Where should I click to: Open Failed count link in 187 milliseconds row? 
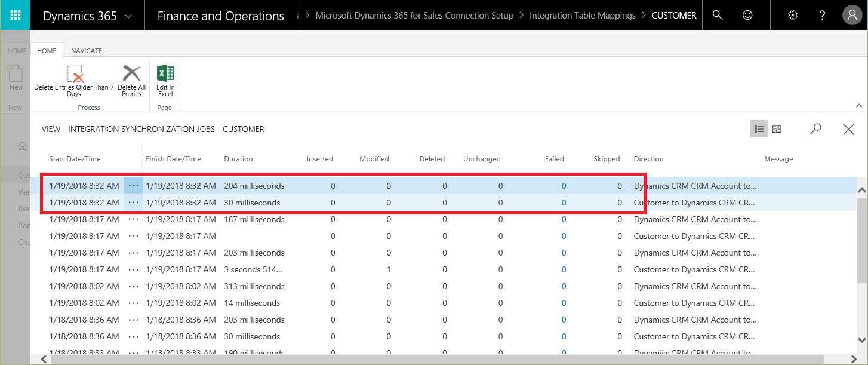pyautogui.click(x=564, y=219)
